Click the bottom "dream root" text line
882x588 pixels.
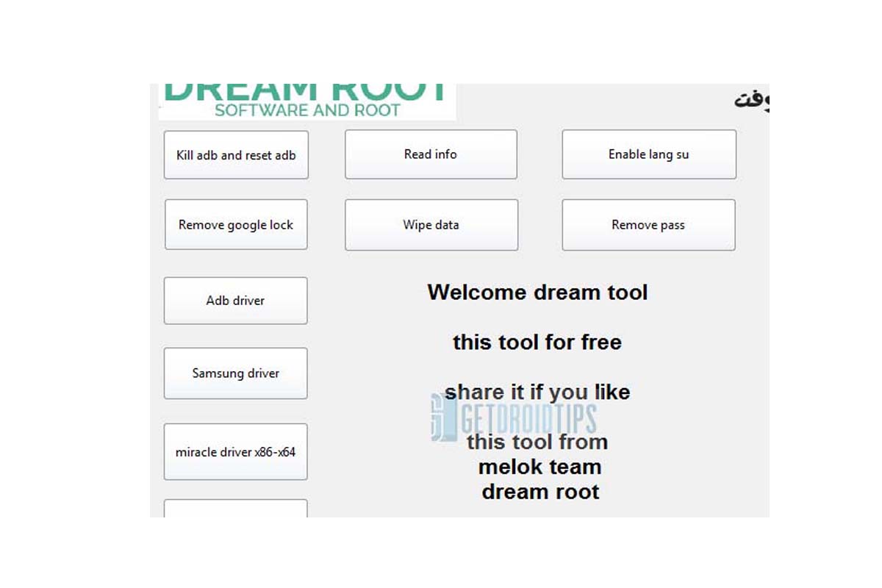pyautogui.click(x=540, y=492)
